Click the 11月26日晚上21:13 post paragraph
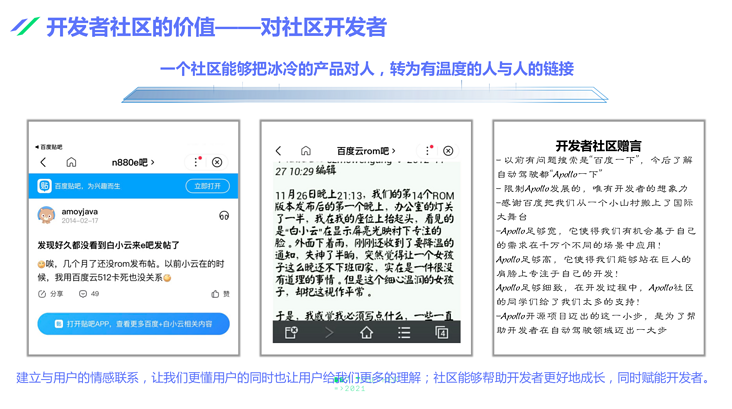Viewport: 732px width, 409px height. (364, 243)
